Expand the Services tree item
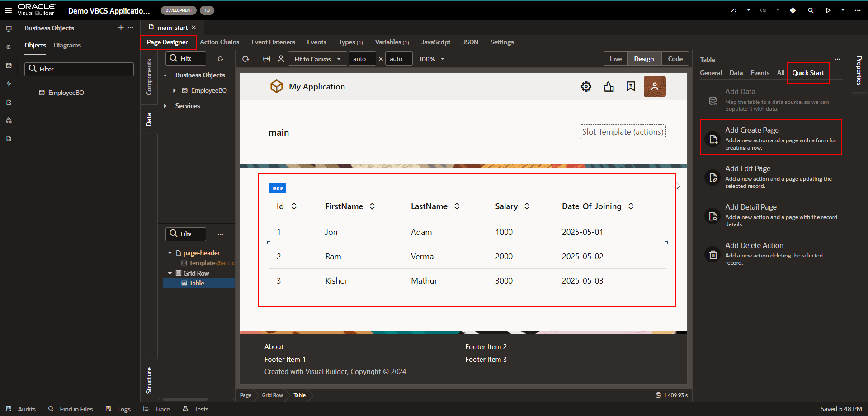This screenshot has width=868, height=416. [x=165, y=106]
